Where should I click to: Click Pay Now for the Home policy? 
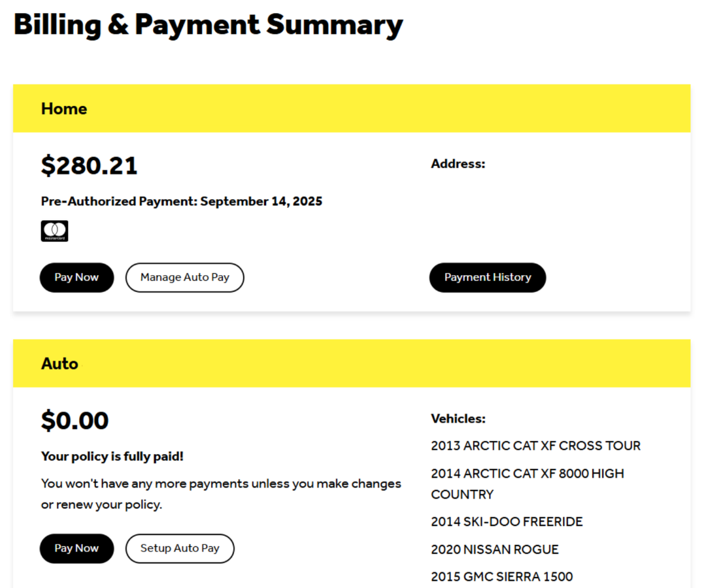tap(76, 277)
